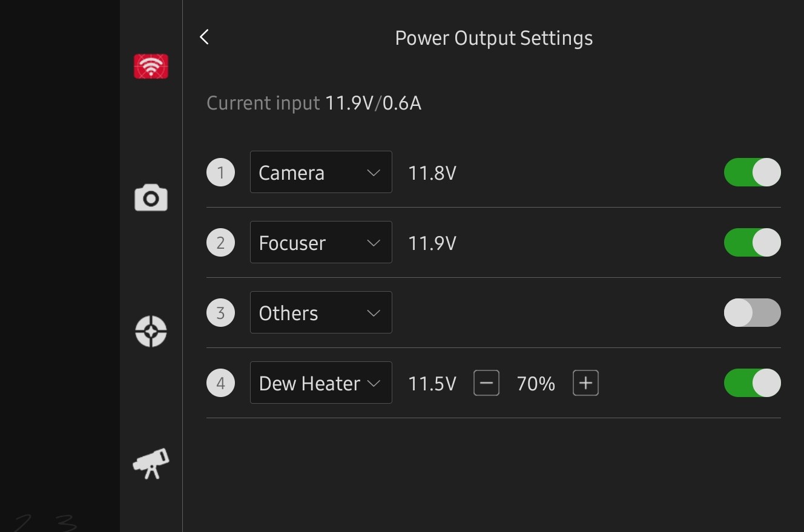Open the telescope mount icon in sidebar

click(151, 464)
